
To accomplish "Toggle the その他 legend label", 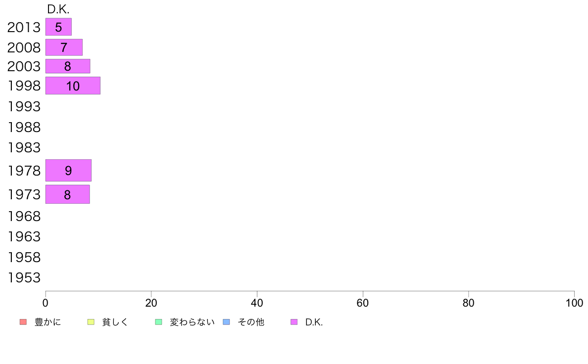I will (251, 322).
